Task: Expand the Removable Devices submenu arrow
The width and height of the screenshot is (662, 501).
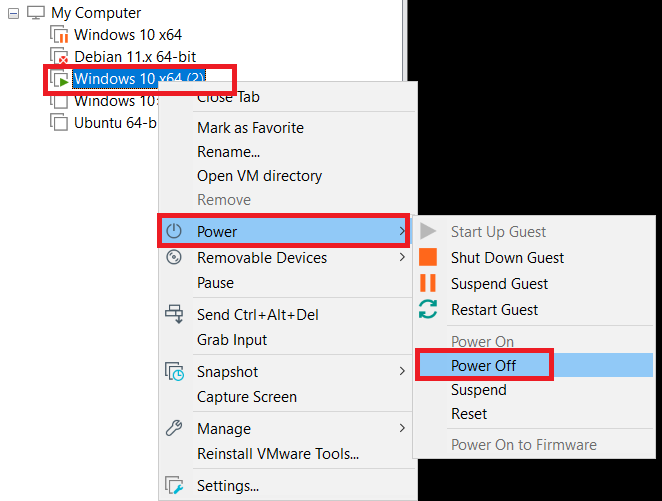Action: coord(402,258)
